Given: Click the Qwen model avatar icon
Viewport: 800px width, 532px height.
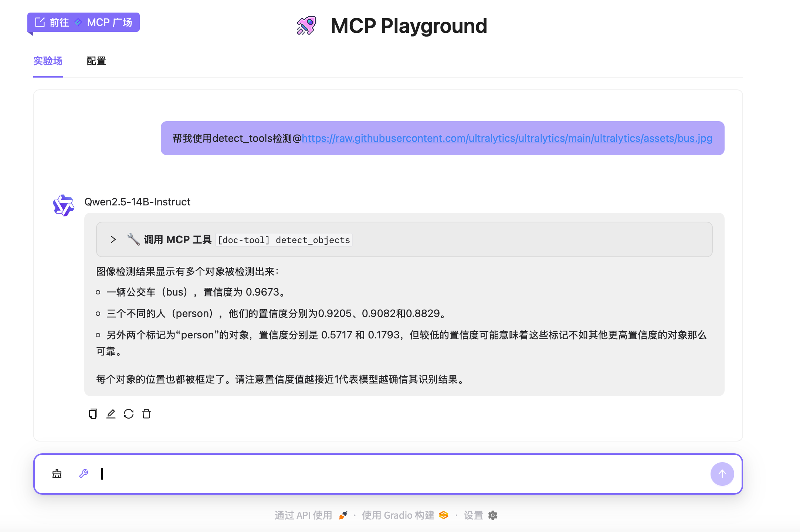Looking at the screenshot, I should point(64,205).
